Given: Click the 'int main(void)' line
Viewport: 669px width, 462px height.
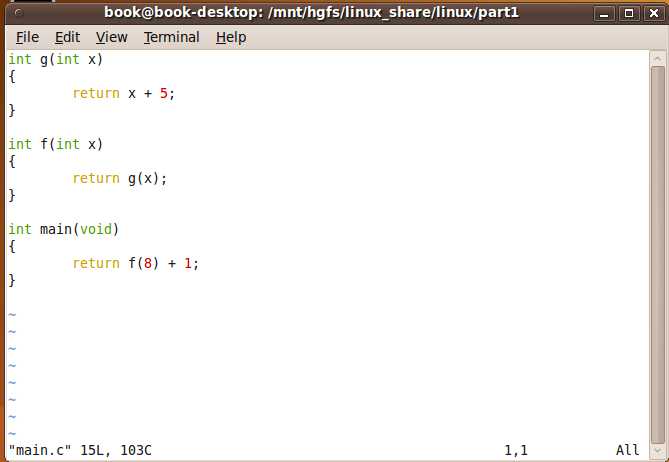Looking at the screenshot, I should pos(64,230).
